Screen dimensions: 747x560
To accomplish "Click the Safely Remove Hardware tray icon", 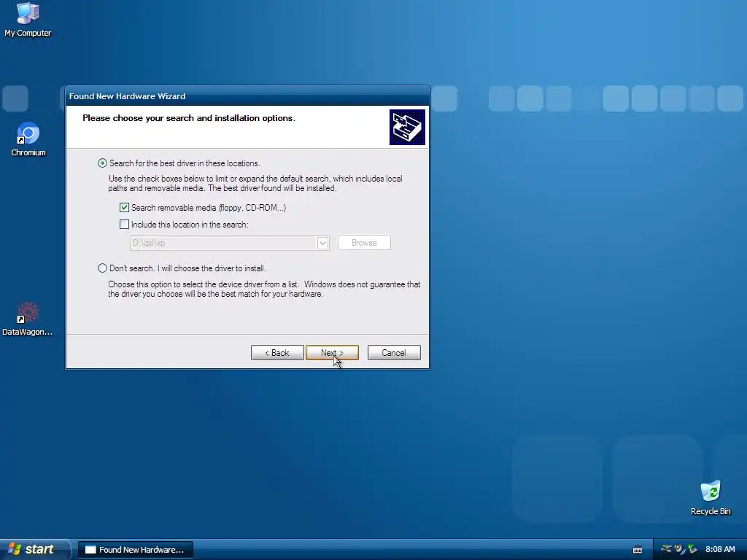I will coord(693,549).
